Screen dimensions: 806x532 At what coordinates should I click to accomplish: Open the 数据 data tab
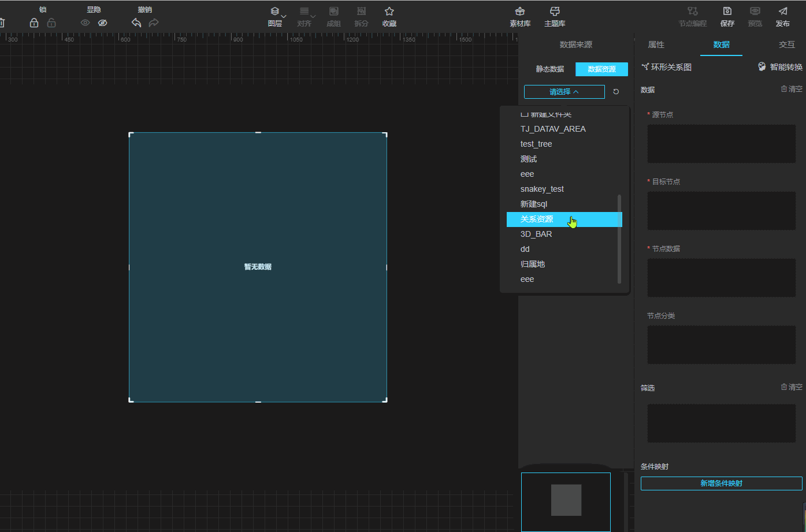tap(721, 44)
